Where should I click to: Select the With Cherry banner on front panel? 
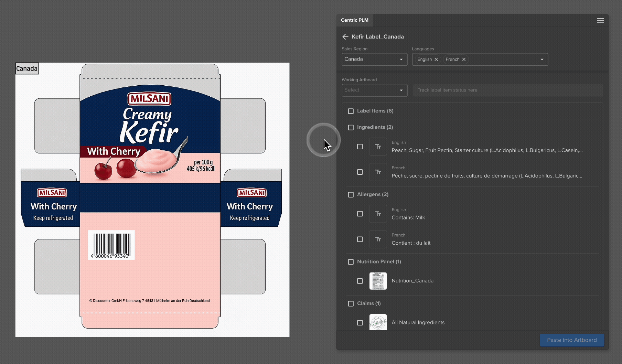pos(114,151)
